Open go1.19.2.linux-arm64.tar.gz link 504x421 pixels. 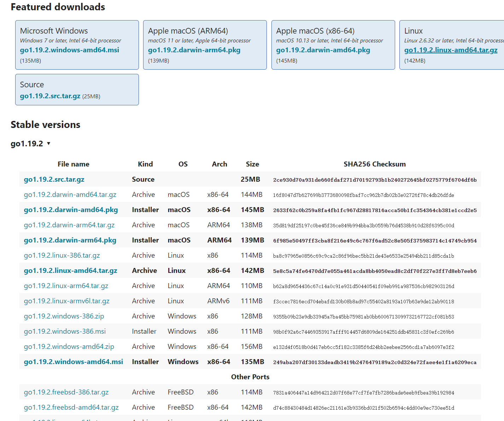click(x=66, y=286)
